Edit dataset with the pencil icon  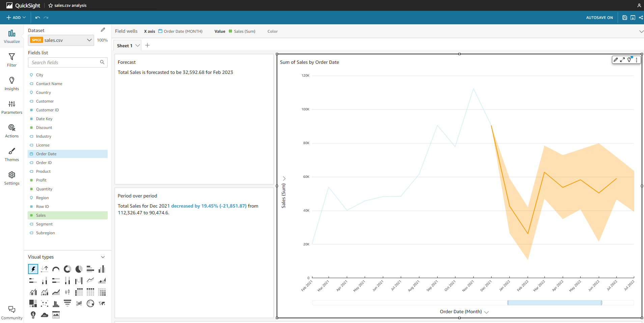point(103,30)
